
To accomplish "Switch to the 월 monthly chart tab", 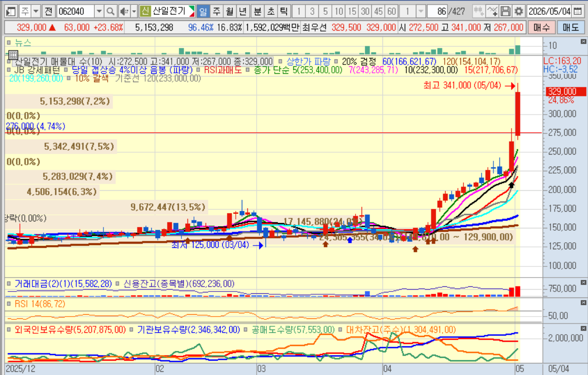I will pyautogui.click(x=229, y=11).
